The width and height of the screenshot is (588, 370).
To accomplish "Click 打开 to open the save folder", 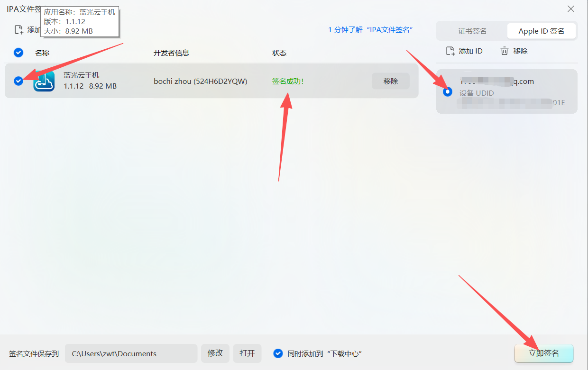I will coord(247,353).
